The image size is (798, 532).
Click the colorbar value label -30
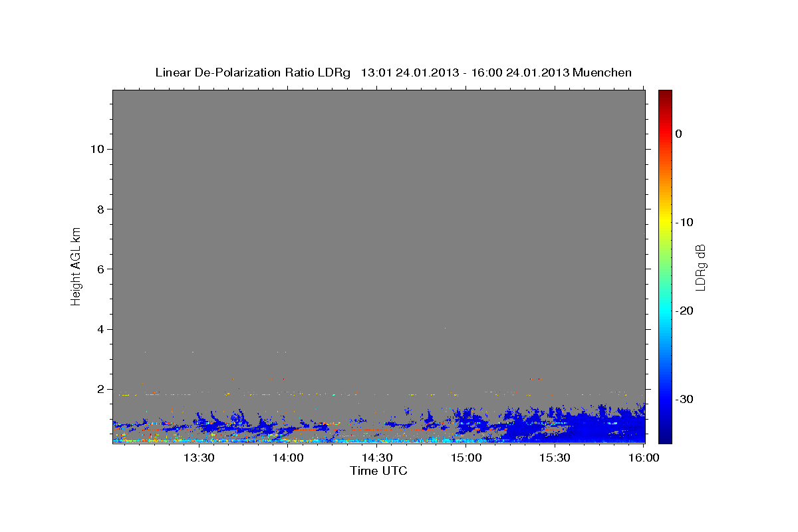pyautogui.click(x=684, y=399)
